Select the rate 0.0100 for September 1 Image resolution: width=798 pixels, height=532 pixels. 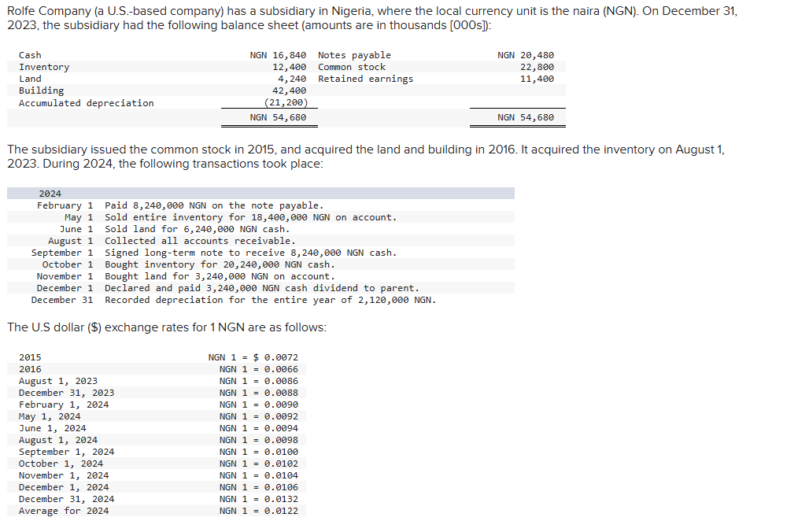tap(281, 452)
